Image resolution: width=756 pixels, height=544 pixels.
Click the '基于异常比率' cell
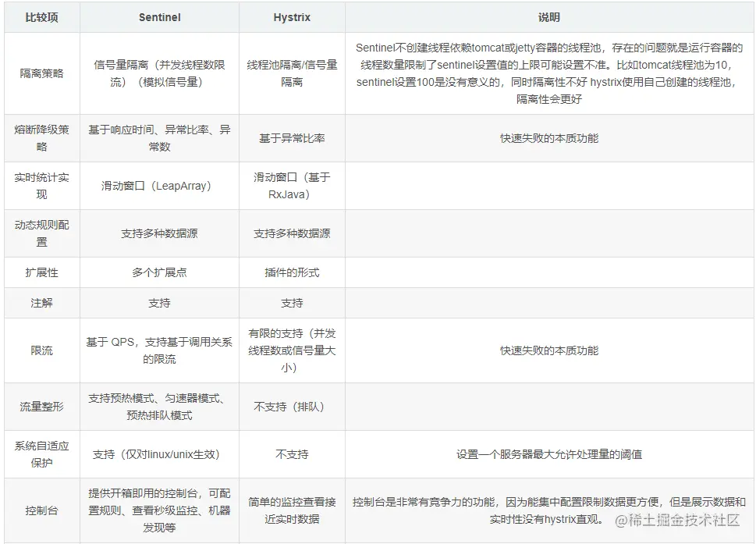(292, 138)
